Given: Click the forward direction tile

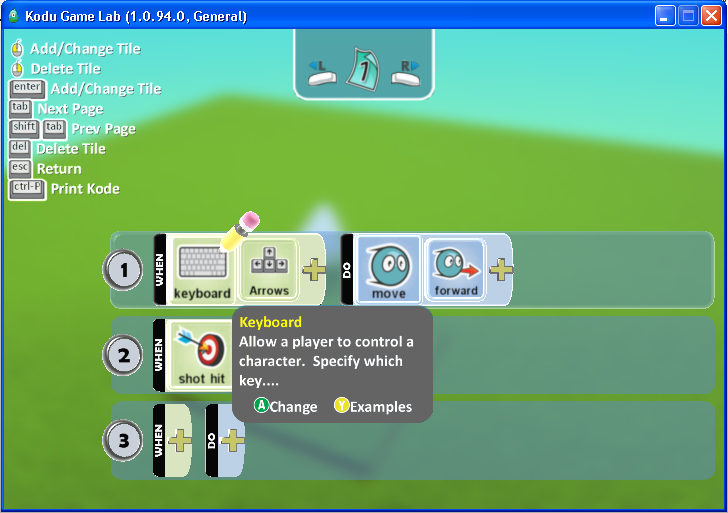Looking at the screenshot, I should (455, 270).
